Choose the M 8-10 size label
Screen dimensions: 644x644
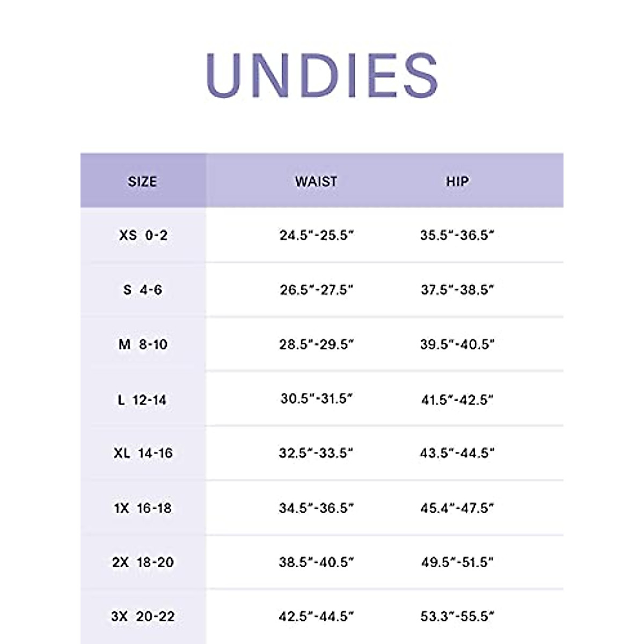click(x=143, y=344)
